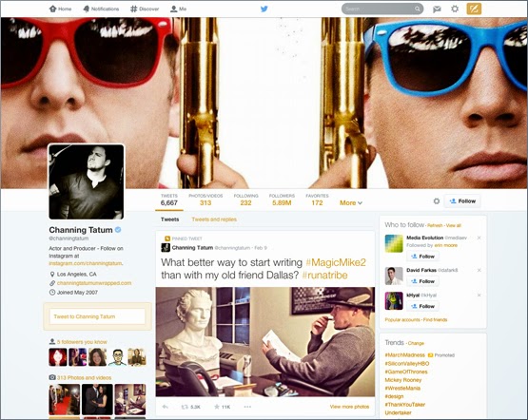
Task: Dismiss the Media Evolution suggestion
Action: (x=479, y=238)
